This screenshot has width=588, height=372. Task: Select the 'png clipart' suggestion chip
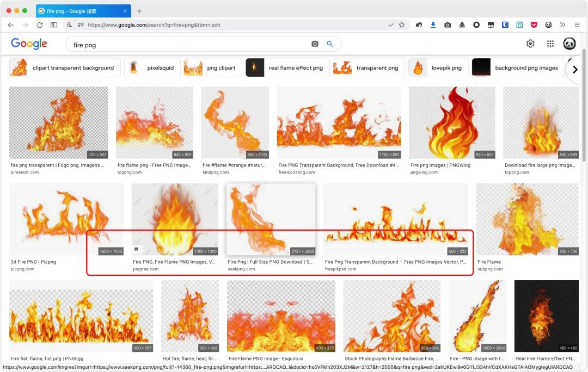click(213, 67)
